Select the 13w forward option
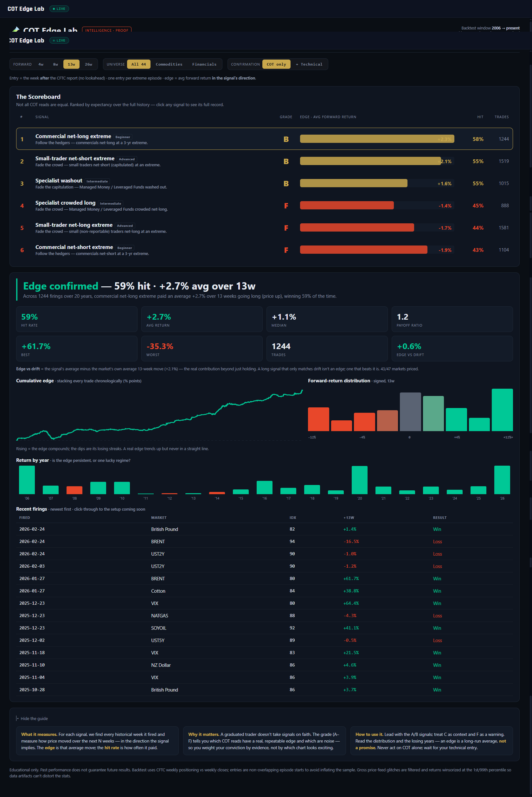532x797 pixels. (71, 64)
